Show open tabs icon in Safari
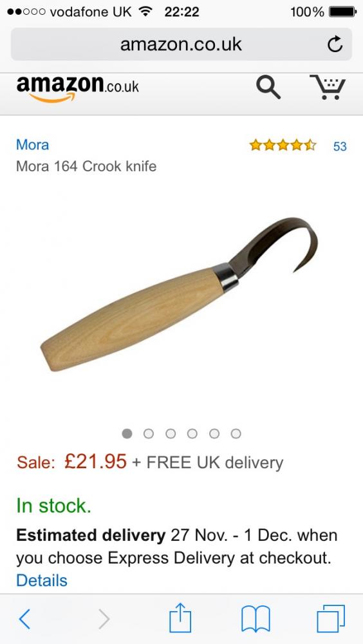The height and width of the screenshot is (644, 363). click(331, 618)
